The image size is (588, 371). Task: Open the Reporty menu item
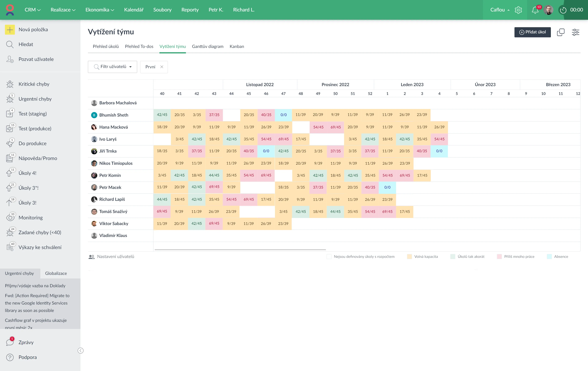point(190,10)
